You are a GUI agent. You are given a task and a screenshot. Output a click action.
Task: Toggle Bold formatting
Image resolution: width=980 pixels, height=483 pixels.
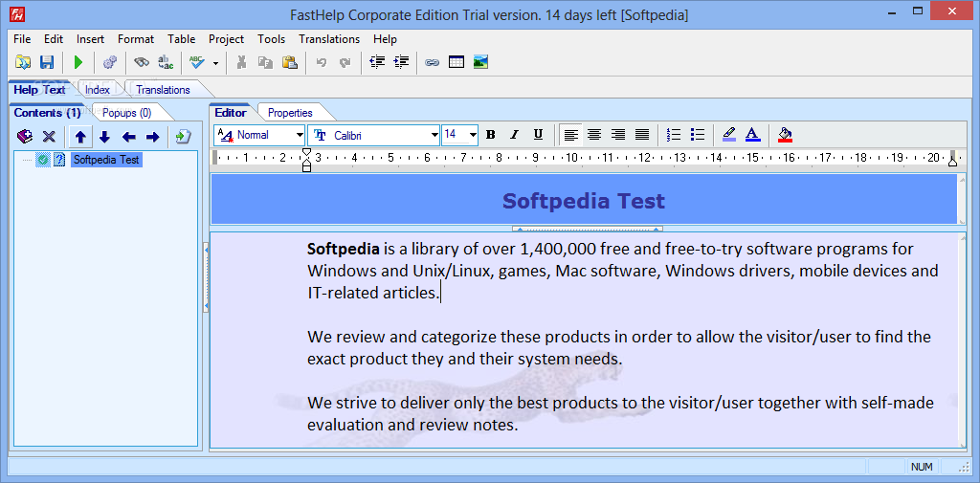[x=491, y=134]
